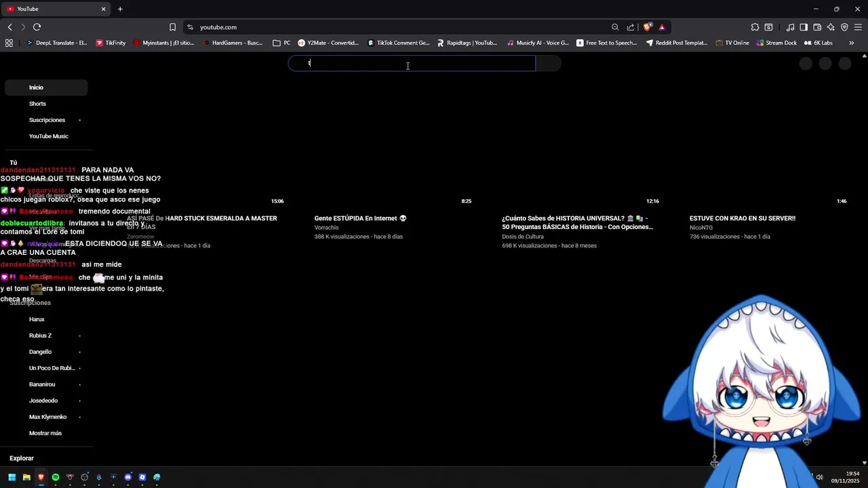Image resolution: width=868 pixels, height=488 pixels.
Task: Expand the PC bookmarks folder
Action: click(281, 43)
